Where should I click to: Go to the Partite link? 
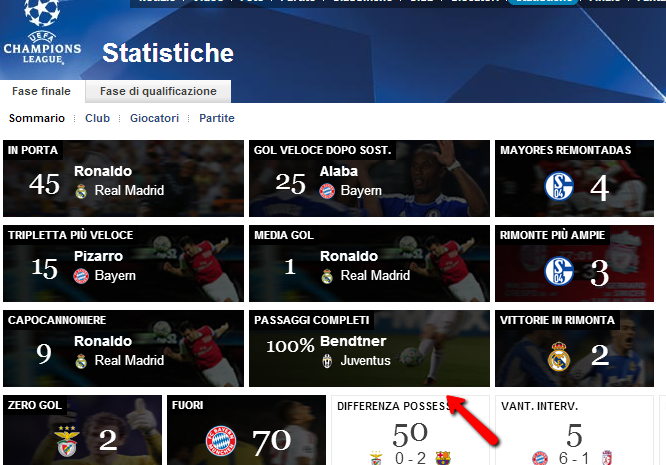coord(217,118)
